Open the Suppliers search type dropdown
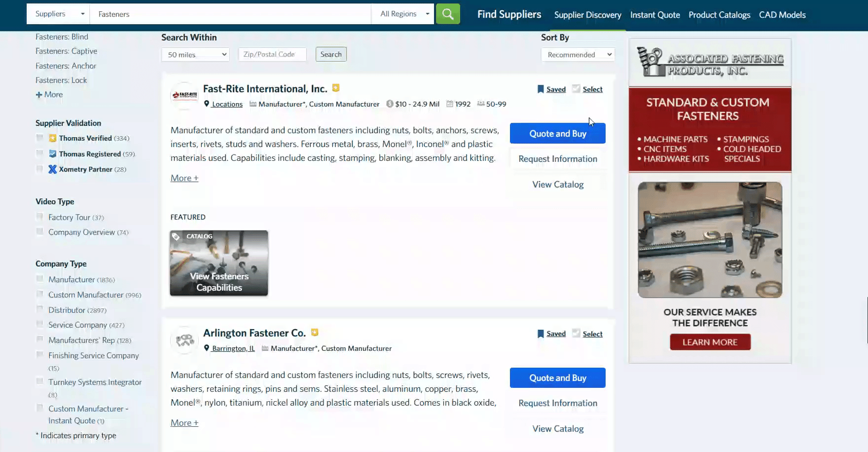The image size is (868, 452). click(x=58, y=14)
